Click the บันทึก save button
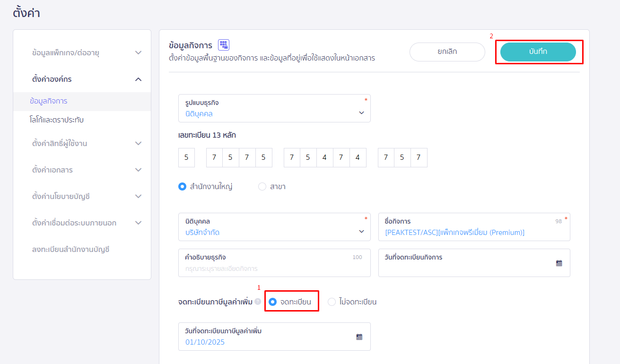This screenshot has width=620, height=364. pyautogui.click(x=538, y=52)
